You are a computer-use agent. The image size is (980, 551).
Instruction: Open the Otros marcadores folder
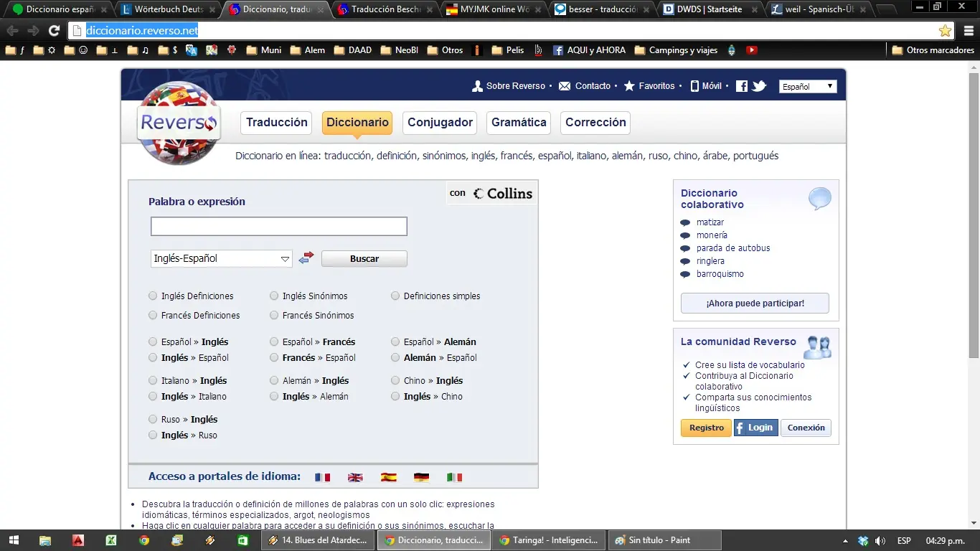[x=933, y=50]
